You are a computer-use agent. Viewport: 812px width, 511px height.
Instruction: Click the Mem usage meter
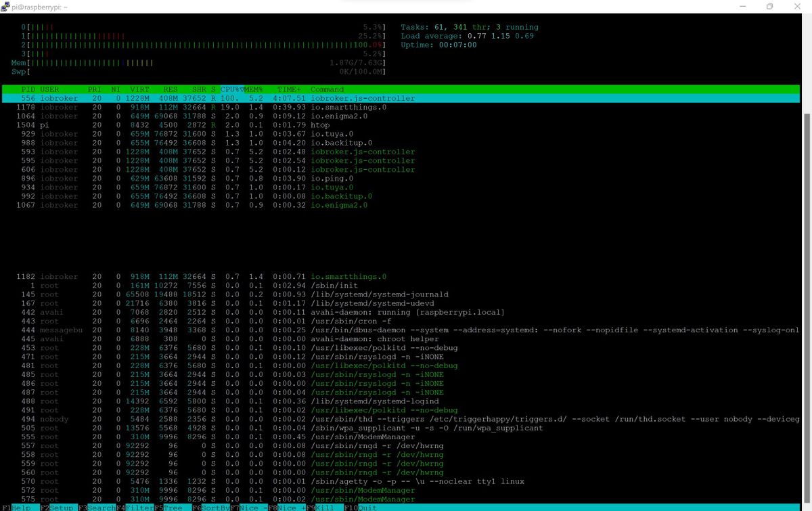pyautogui.click(x=198, y=62)
